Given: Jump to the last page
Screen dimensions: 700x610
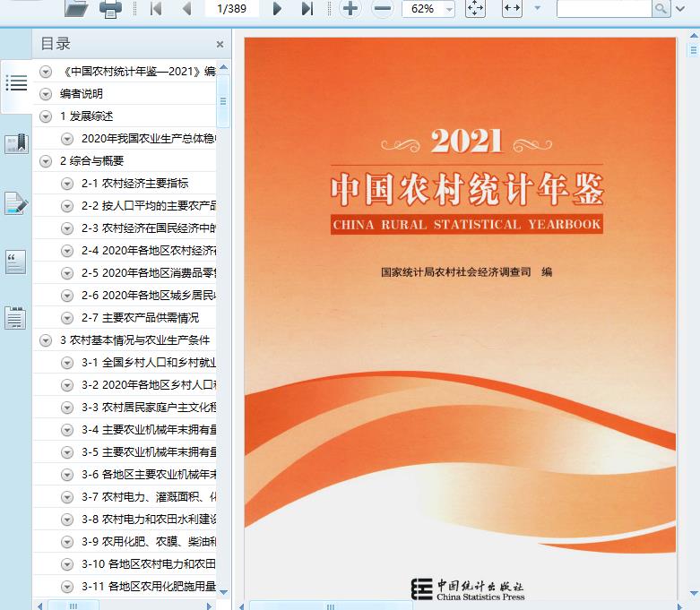Looking at the screenshot, I should click(307, 8).
